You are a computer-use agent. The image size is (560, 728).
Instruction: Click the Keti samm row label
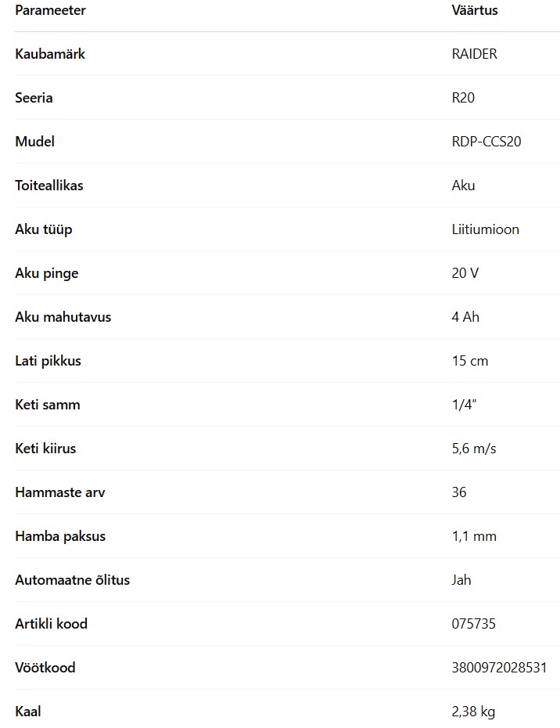click(x=48, y=405)
